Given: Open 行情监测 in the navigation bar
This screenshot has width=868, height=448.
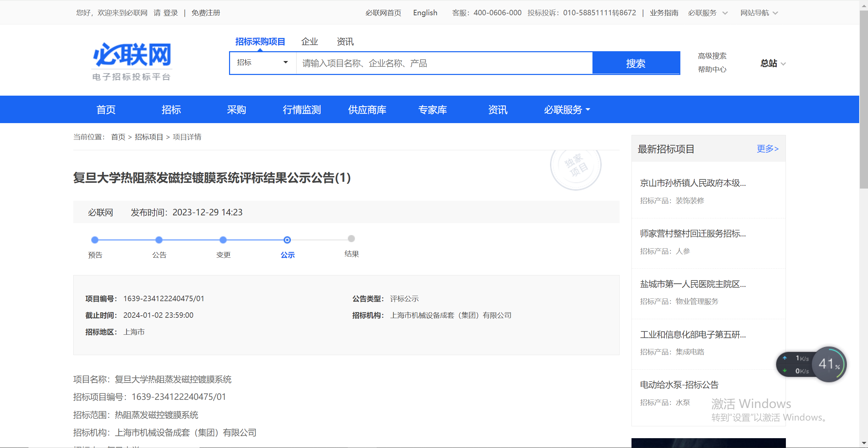Looking at the screenshot, I should pos(302,110).
